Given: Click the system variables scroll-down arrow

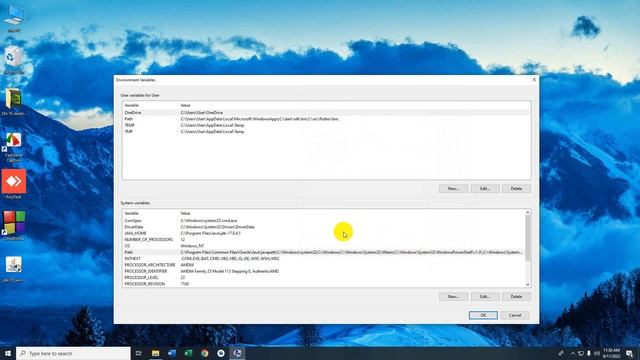Looking at the screenshot, I should [528, 284].
